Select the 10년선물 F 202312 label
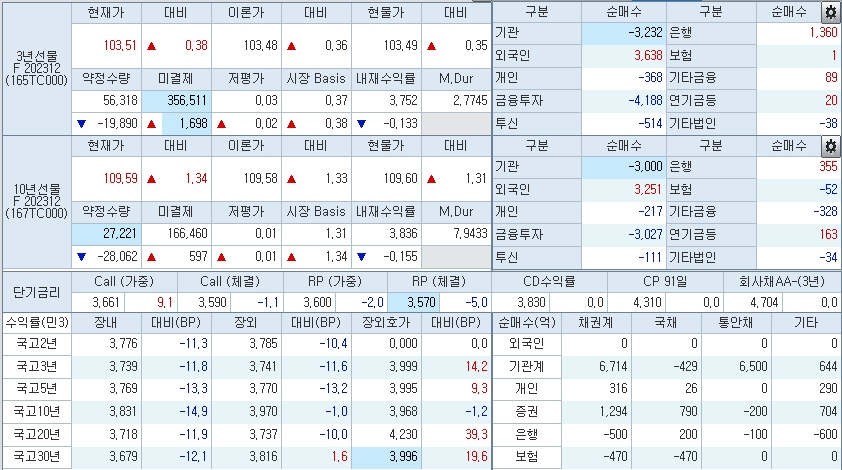This screenshot has width=842, height=470. click(36, 200)
